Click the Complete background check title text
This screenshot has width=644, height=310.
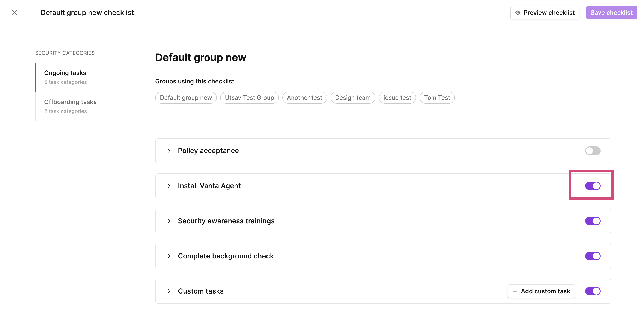click(x=226, y=256)
